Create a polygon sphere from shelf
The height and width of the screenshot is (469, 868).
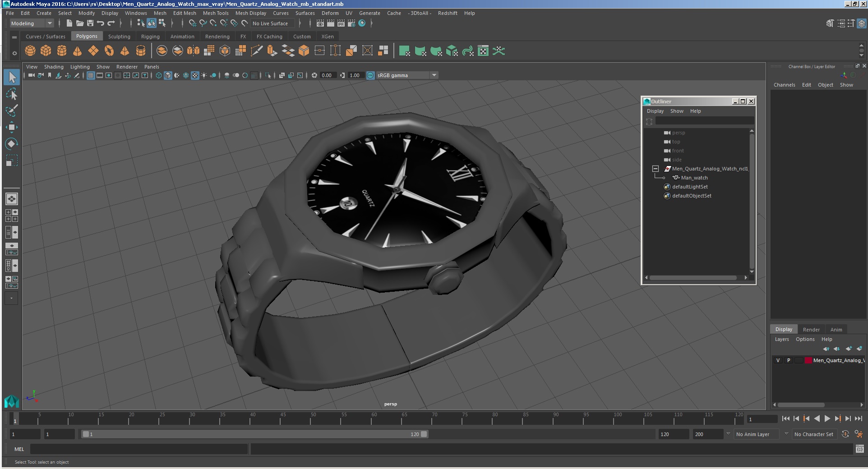point(30,51)
